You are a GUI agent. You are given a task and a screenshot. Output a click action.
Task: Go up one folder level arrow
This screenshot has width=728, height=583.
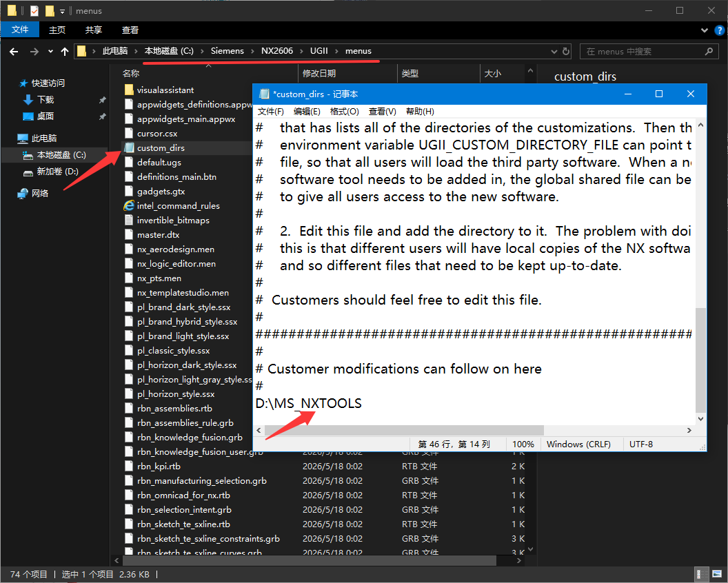click(x=65, y=52)
